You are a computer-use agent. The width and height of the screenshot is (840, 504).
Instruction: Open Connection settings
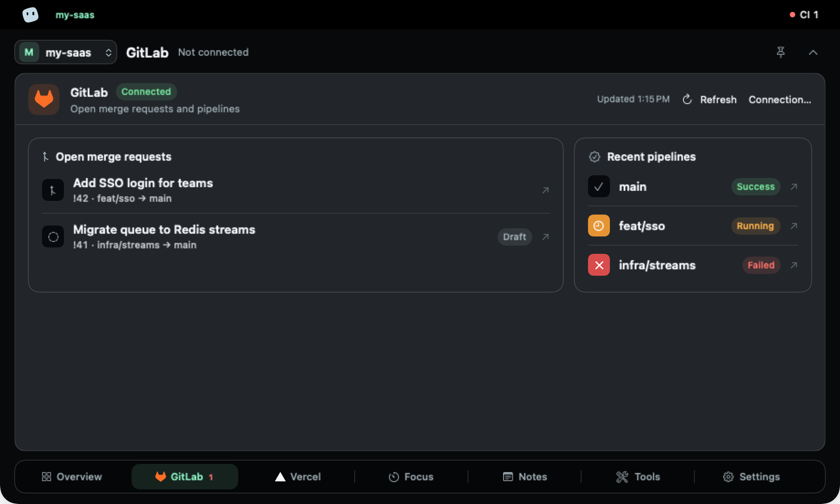pyautogui.click(x=780, y=100)
